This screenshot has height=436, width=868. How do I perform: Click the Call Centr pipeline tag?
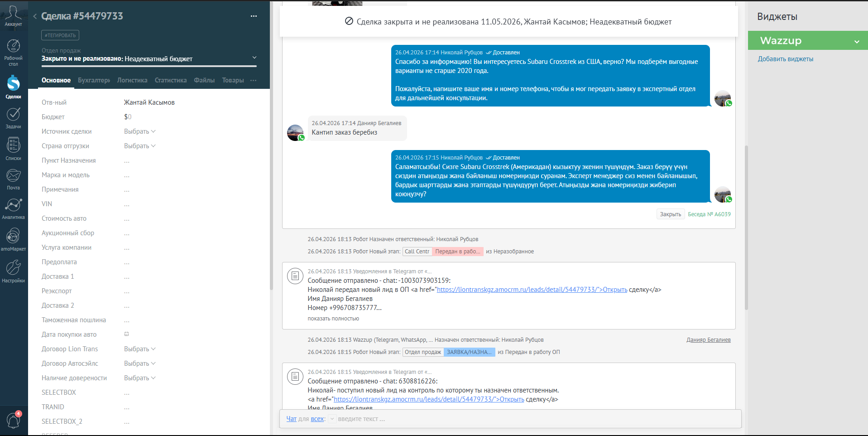417,252
